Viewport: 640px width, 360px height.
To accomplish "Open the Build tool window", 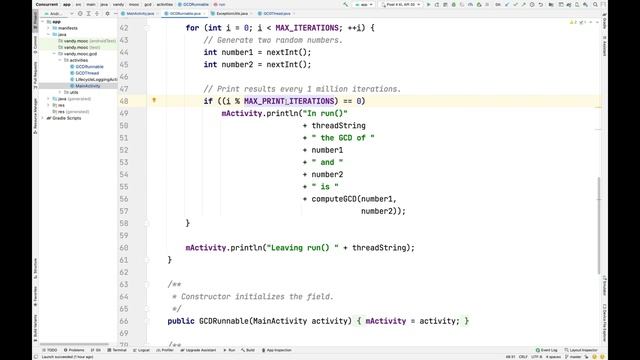I will coord(248,350).
